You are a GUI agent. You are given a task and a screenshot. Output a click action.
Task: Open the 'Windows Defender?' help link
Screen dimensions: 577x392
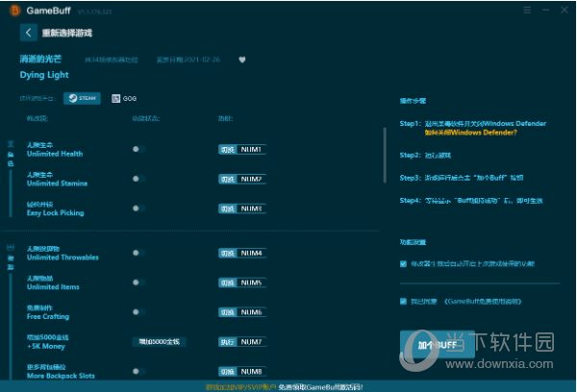click(470, 133)
